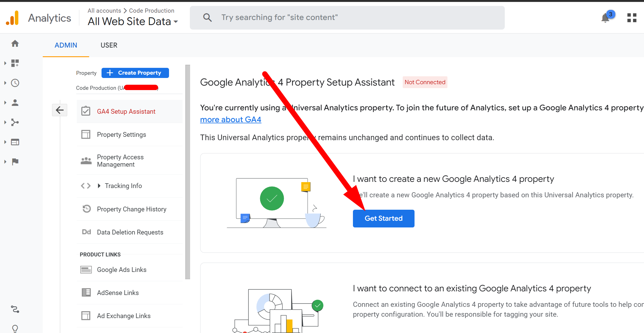Click AdSense Links icon
Viewport: 644px width, 333px height.
click(86, 292)
